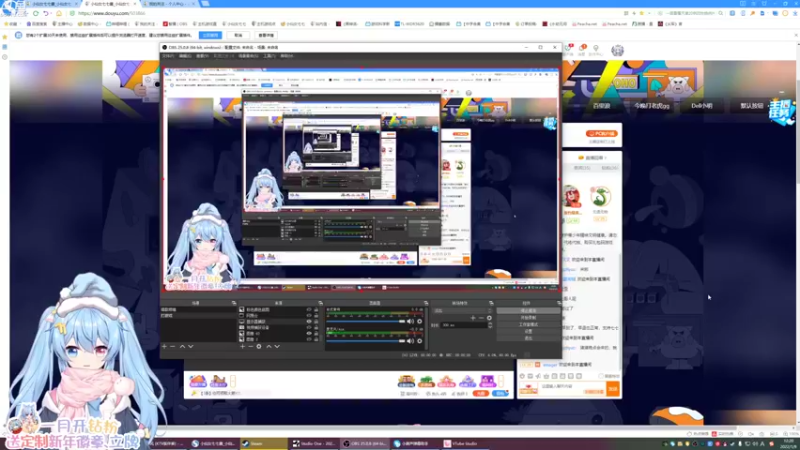Remove selected scene with minus icon

pos(172,346)
